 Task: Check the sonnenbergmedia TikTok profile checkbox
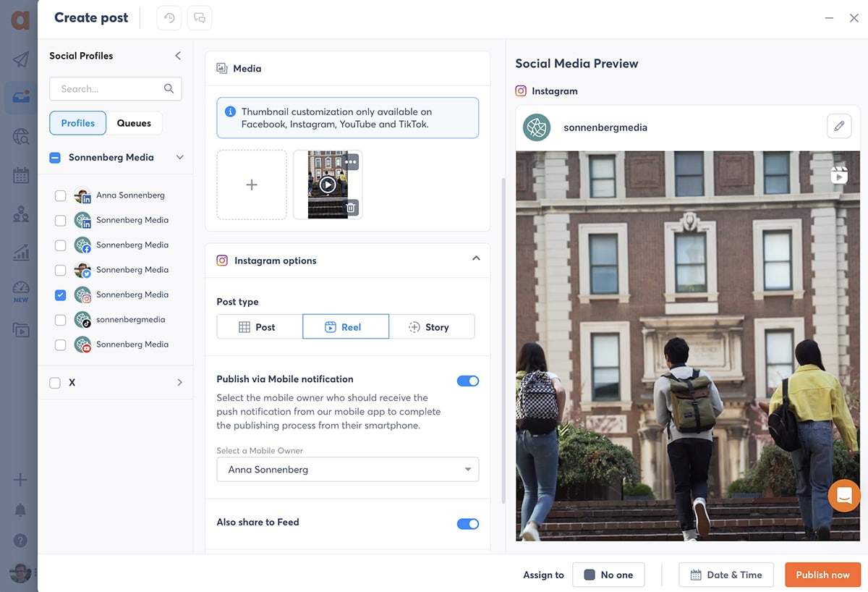pyautogui.click(x=61, y=320)
